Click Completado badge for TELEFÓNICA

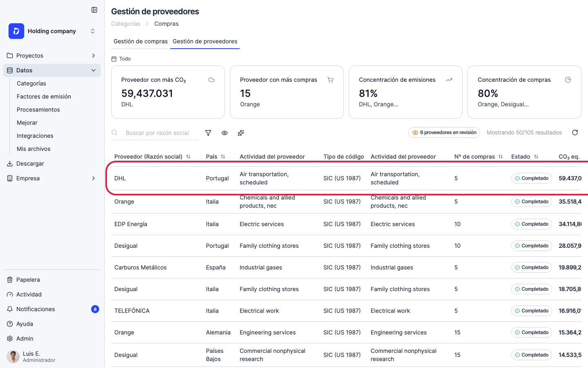(532, 311)
